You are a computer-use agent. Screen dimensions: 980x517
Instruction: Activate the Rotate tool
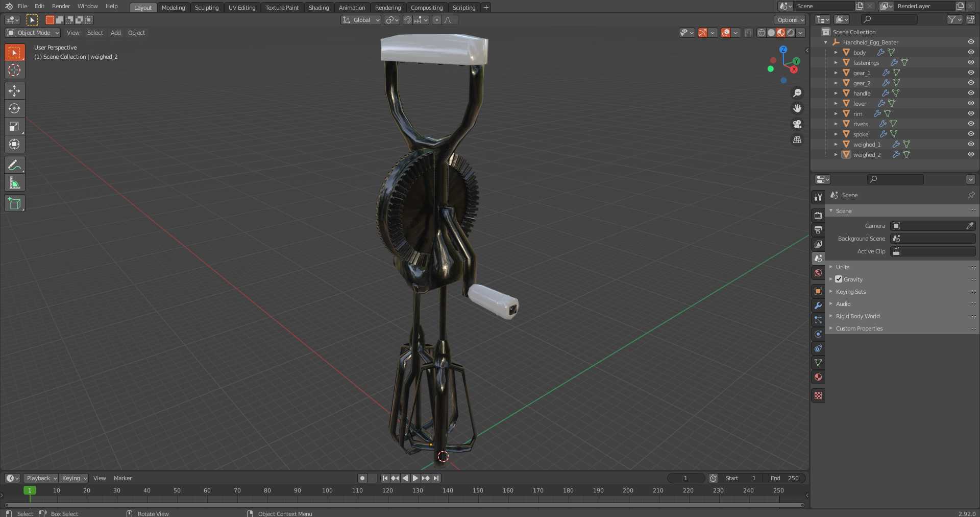pos(14,108)
